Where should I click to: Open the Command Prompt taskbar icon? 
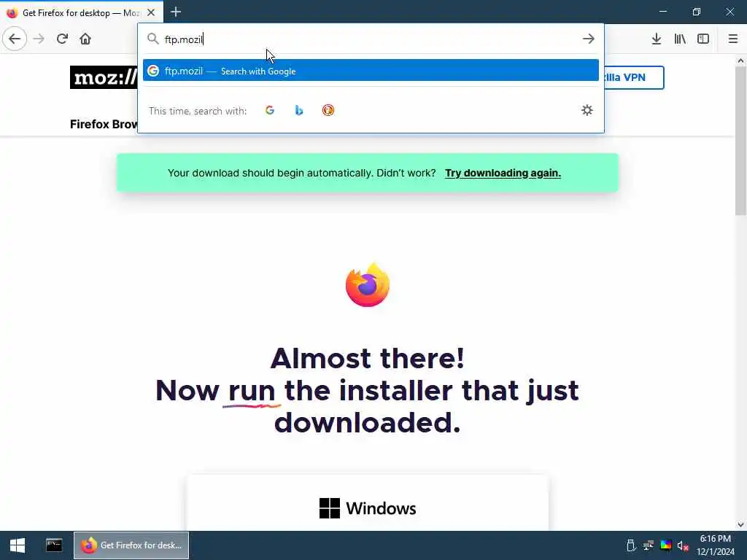(54, 545)
